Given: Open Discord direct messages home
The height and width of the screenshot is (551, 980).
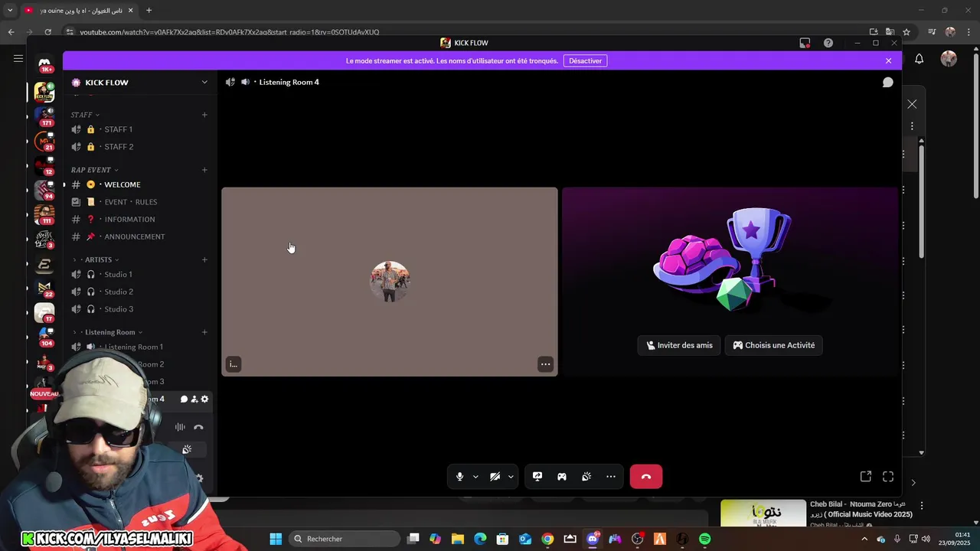Looking at the screenshot, I should pos(44,64).
